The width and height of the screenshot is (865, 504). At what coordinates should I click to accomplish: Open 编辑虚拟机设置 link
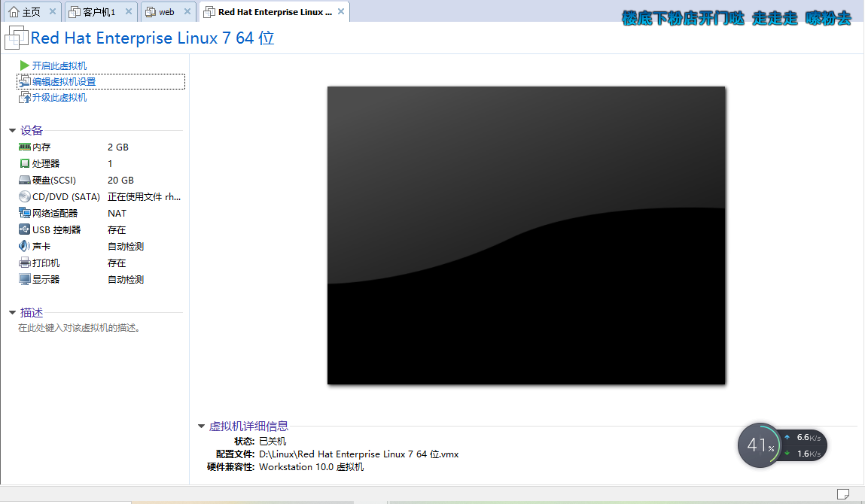(64, 81)
